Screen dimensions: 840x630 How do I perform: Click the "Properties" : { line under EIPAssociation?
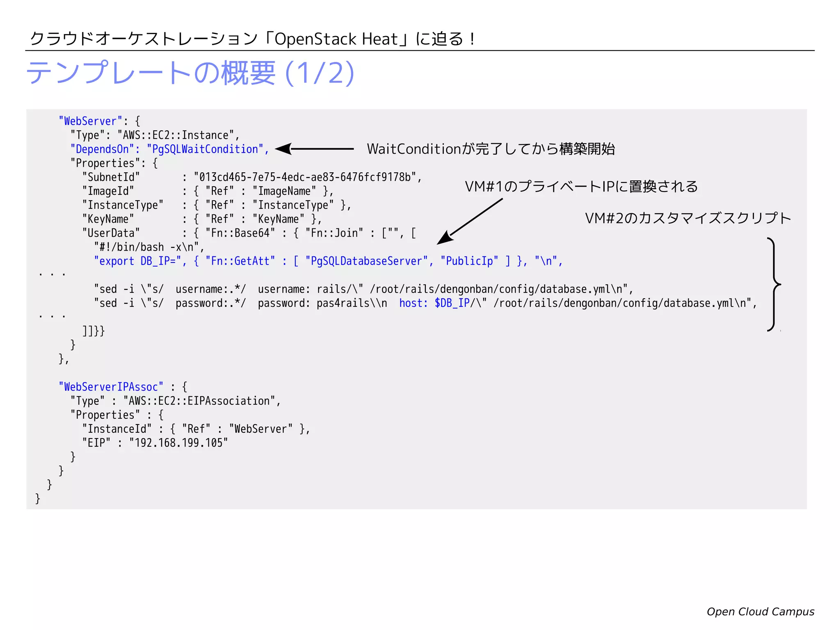(x=117, y=415)
